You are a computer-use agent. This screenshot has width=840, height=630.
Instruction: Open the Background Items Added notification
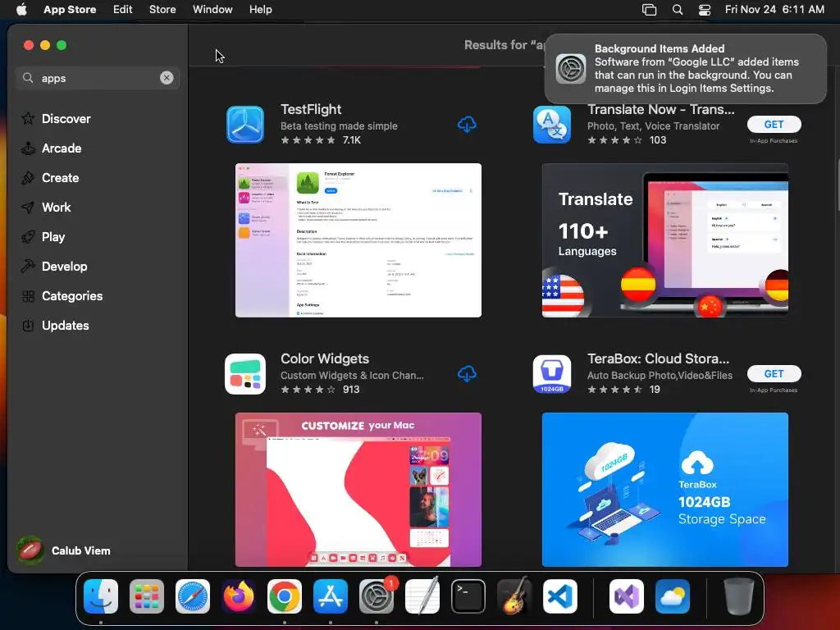686,69
